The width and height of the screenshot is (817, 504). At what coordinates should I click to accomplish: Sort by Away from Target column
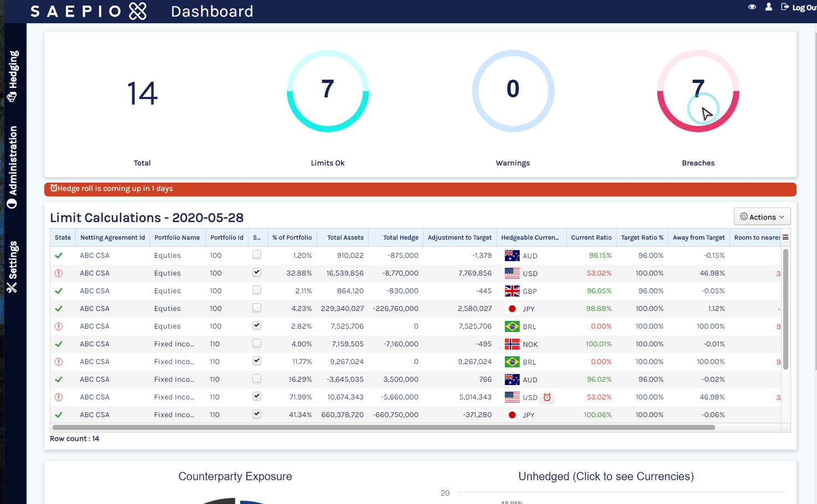click(x=699, y=237)
